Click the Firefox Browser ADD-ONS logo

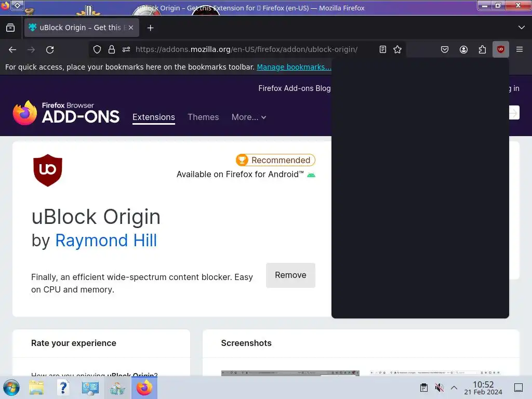[x=66, y=113]
